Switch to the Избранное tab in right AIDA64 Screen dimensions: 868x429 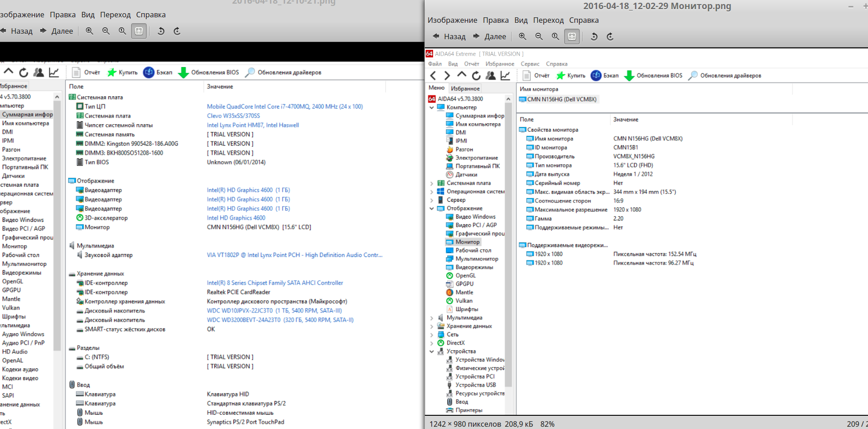465,89
